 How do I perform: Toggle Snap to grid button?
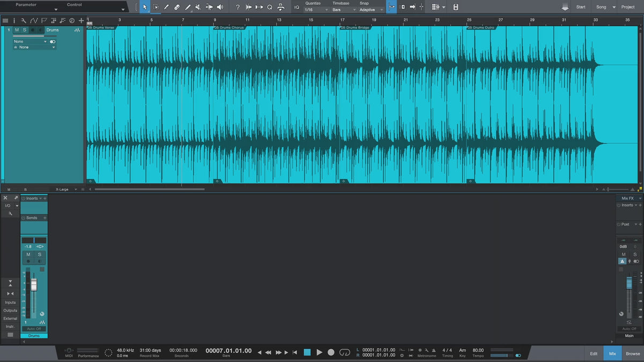point(391,7)
